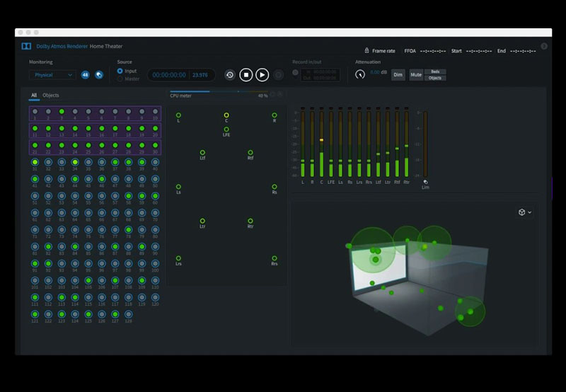Click the Attenuation knob
This screenshot has height=392, width=566.
click(360, 74)
